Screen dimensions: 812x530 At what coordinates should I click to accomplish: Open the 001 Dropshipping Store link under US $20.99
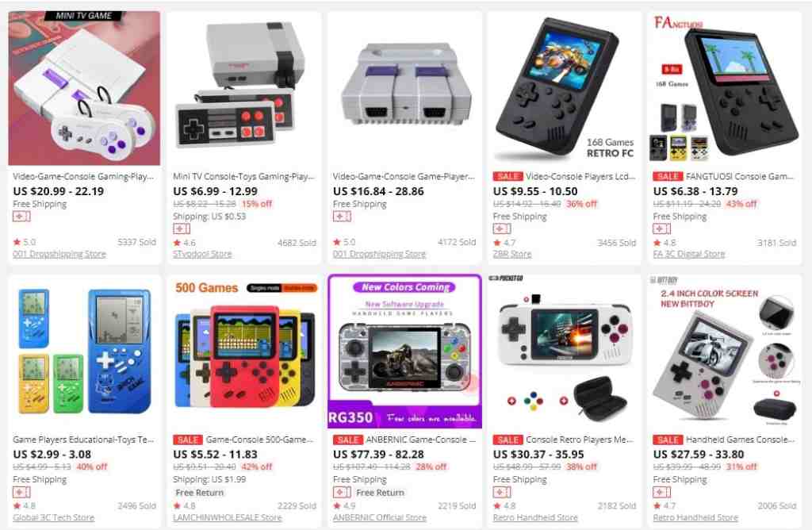pos(59,254)
